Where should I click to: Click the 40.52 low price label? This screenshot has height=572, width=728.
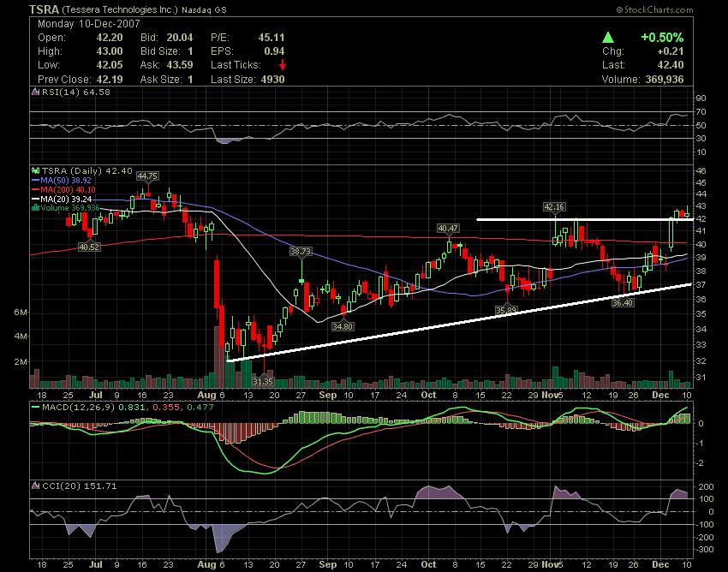pyautogui.click(x=89, y=247)
